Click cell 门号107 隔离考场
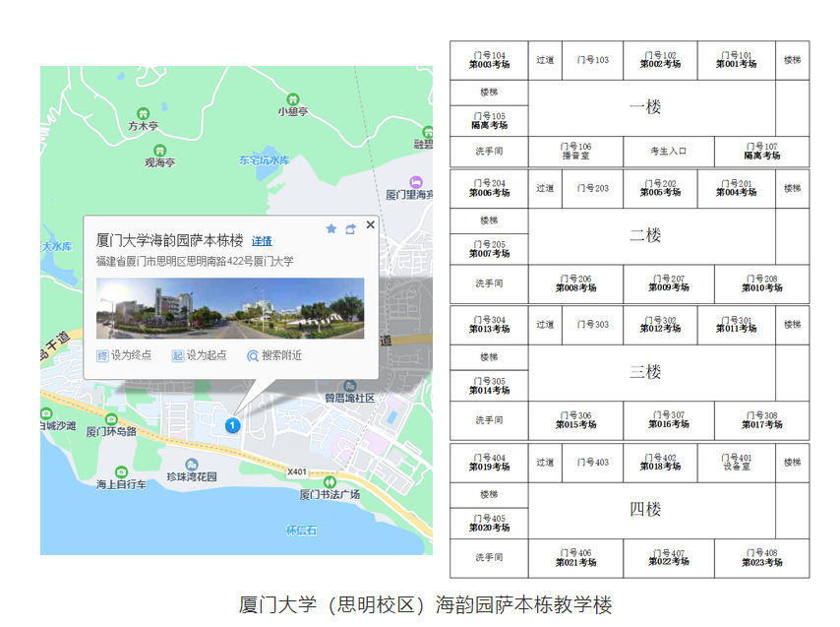 coord(761,152)
